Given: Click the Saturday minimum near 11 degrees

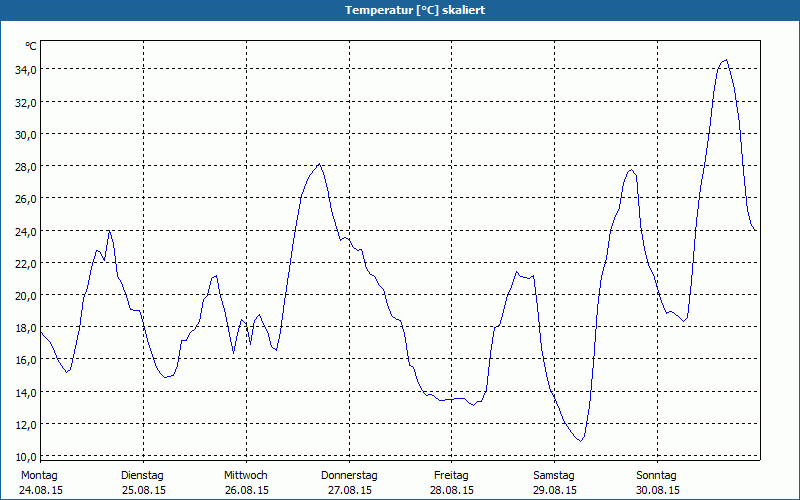Looking at the screenshot, I should tap(580, 441).
